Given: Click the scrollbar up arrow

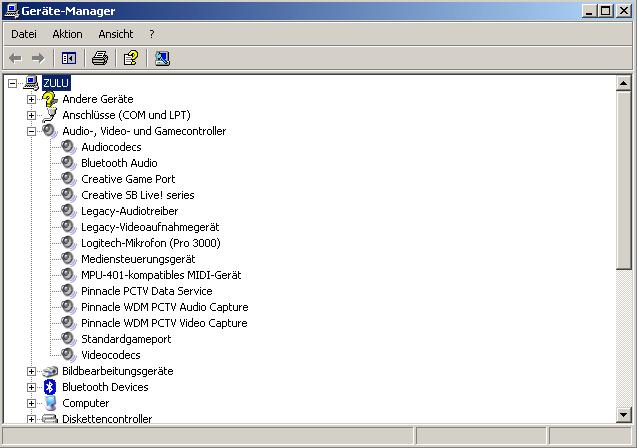Looking at the screenshot, I should 623,84.
